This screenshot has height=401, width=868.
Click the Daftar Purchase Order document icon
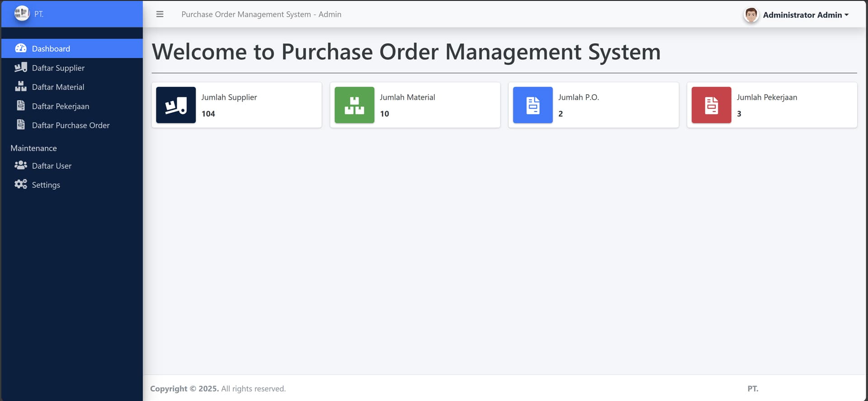pos(21,124)
